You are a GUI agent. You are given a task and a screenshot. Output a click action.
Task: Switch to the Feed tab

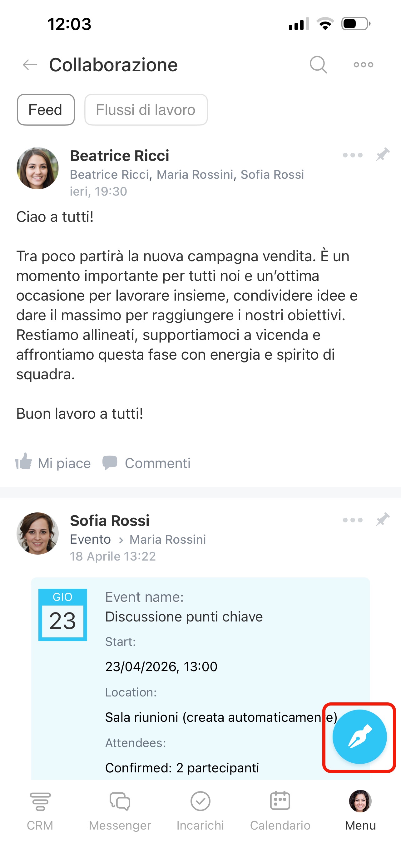(x=46, y=110)
